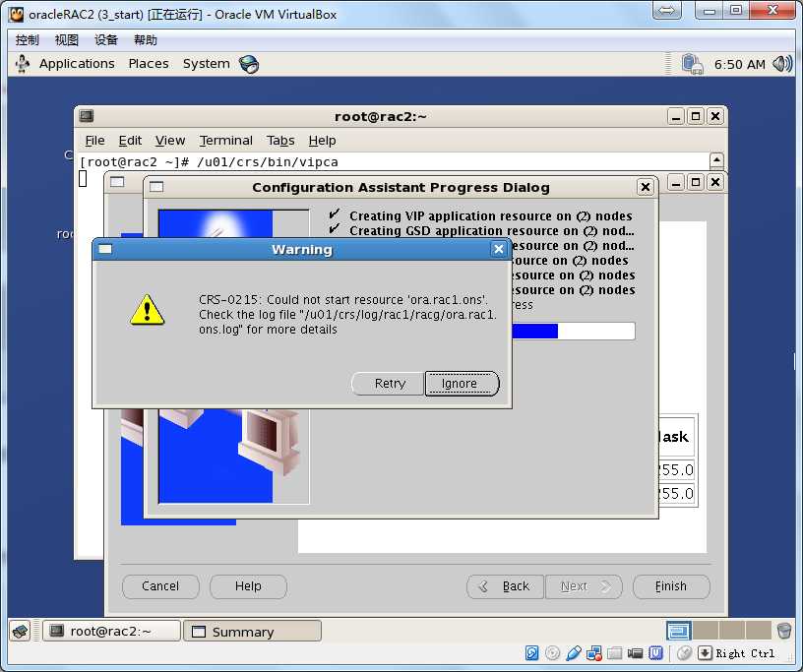Viewport: 803px width, 672px height.
Task: Click the Warning dialog window menu icon
Action: [x=105, y=249]
